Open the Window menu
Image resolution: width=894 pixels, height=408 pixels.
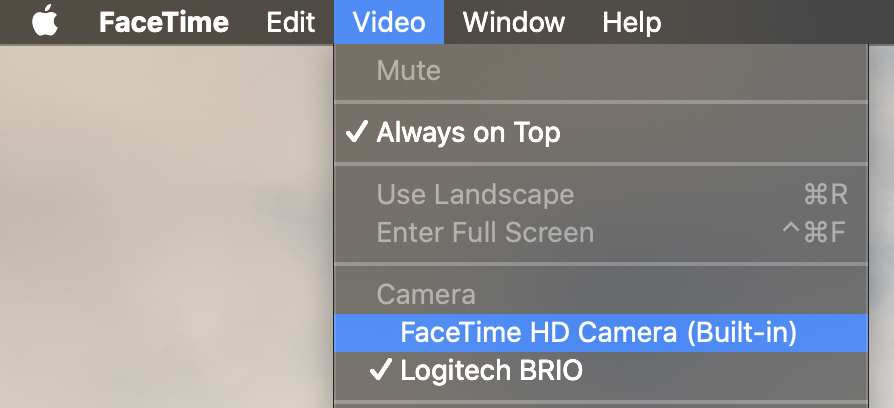(x=514, y=22)
